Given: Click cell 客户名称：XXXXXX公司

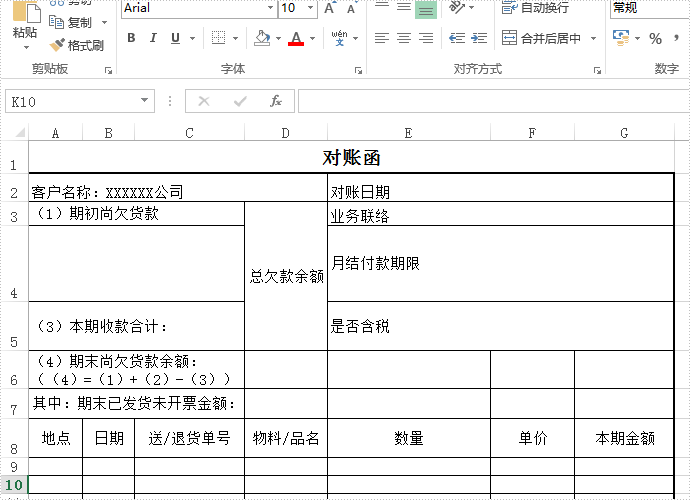Looking at the screenshot, I should click(178, 188).
